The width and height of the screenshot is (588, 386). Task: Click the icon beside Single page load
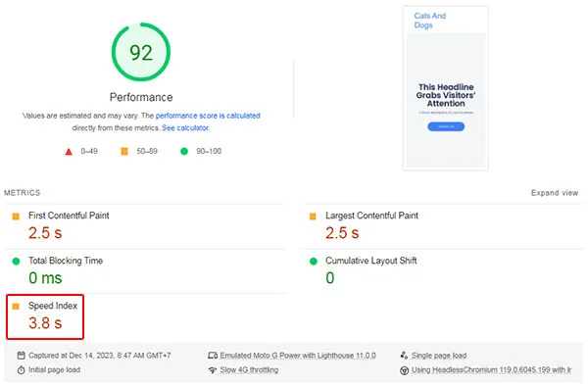404,356
